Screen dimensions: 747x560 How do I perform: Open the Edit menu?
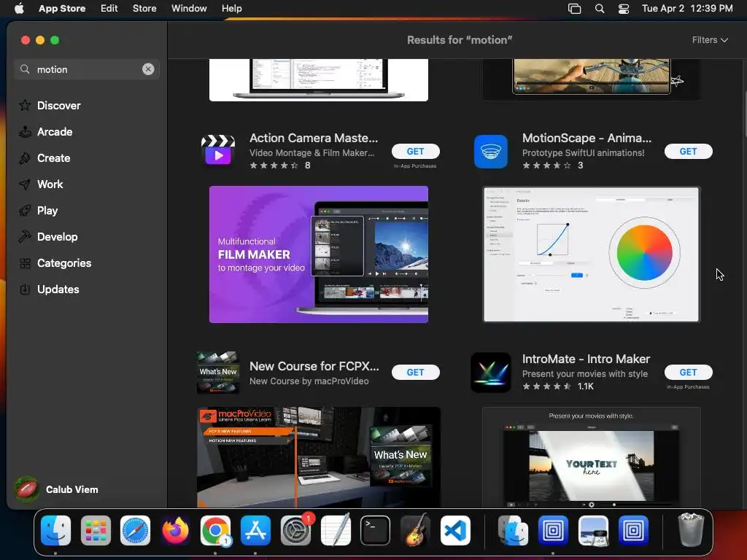[109, 9]
